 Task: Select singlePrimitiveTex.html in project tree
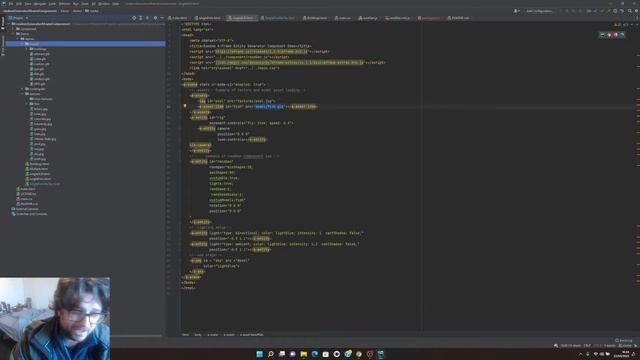point(43,184)
